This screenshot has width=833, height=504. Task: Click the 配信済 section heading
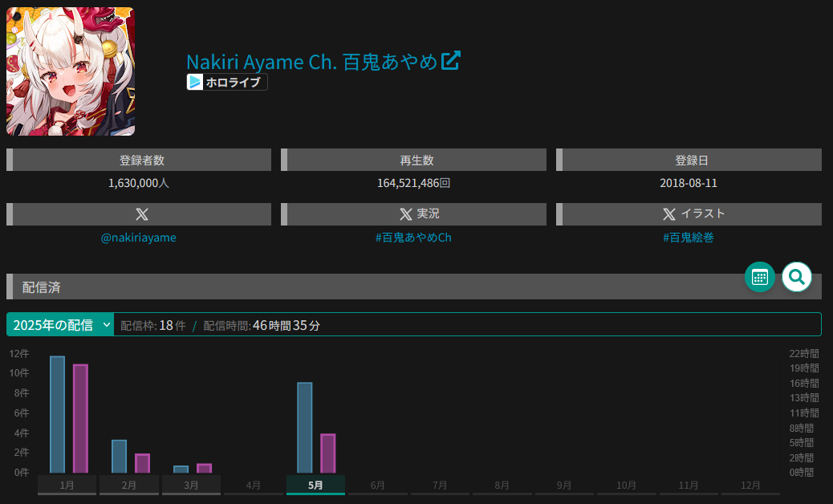[42, 287]
